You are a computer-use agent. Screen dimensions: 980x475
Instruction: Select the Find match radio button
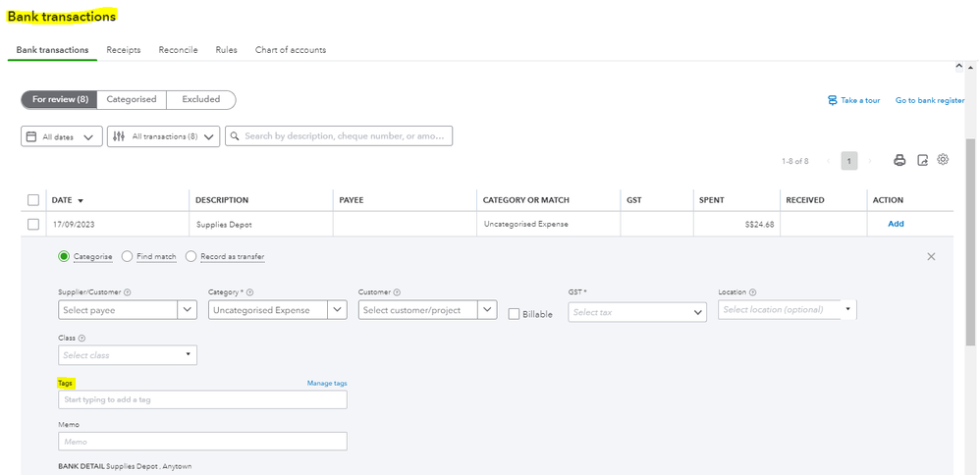[128, 256]
